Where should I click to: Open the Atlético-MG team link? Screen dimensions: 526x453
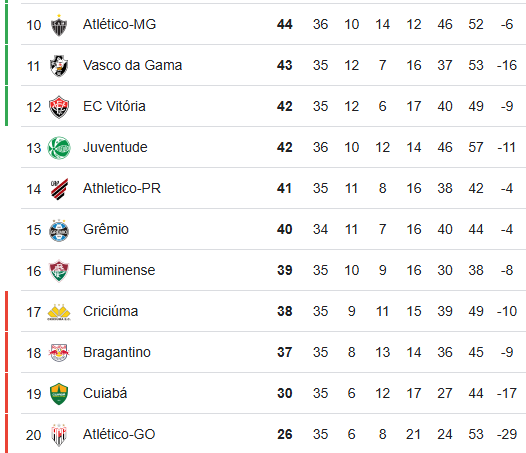pos(119,24)
